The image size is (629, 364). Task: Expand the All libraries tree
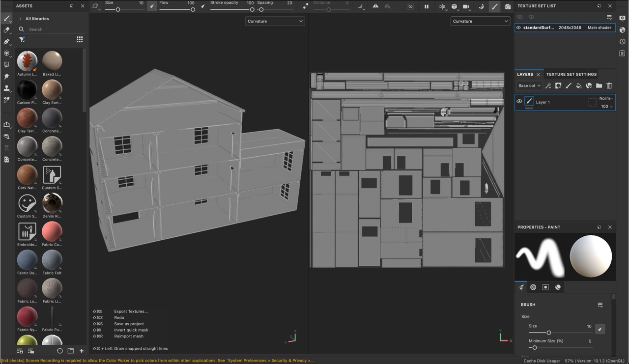pos(20,19)
